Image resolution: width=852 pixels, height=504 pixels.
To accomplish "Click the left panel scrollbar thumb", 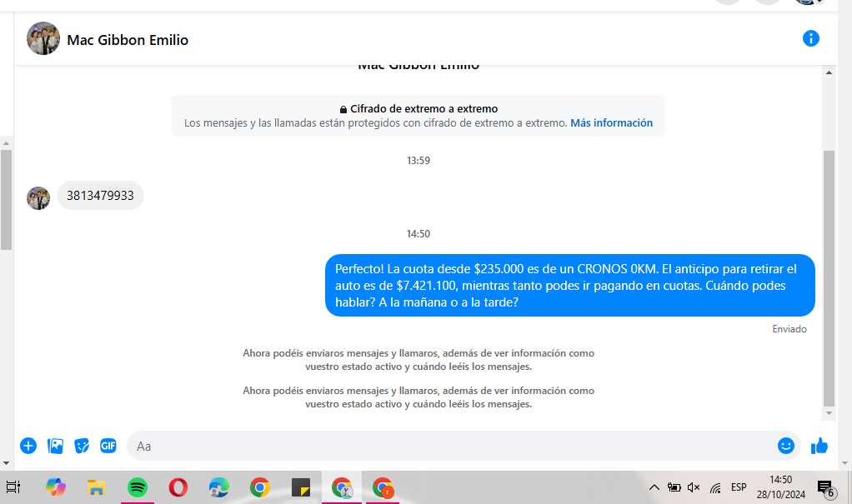I will 6,200.
